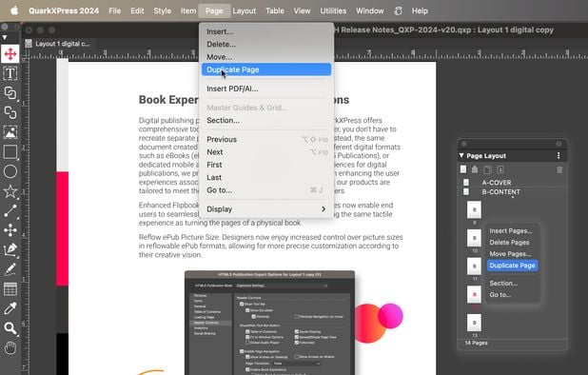Select the B-CONTENT master page
The height and width of the screenshot is (375, 588).
tap(501, 192)
